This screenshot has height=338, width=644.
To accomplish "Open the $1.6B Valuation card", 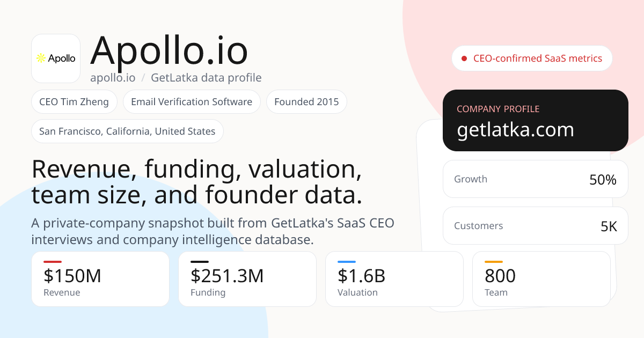I will pos(394,279).
